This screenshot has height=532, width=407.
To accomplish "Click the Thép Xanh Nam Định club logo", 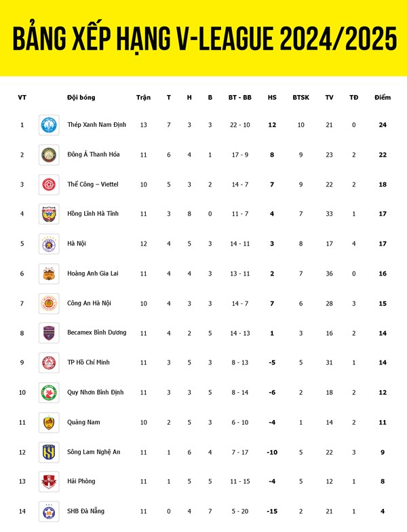I will [49, 125].
